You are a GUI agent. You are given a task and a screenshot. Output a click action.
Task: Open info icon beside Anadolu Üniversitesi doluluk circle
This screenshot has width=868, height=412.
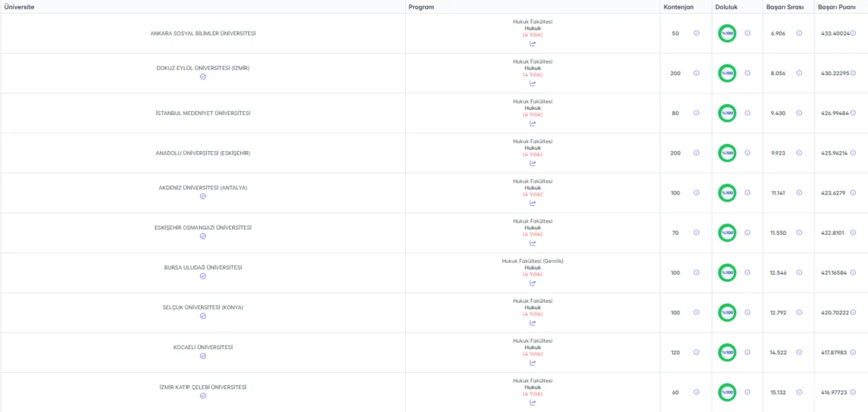click(747, 153)
